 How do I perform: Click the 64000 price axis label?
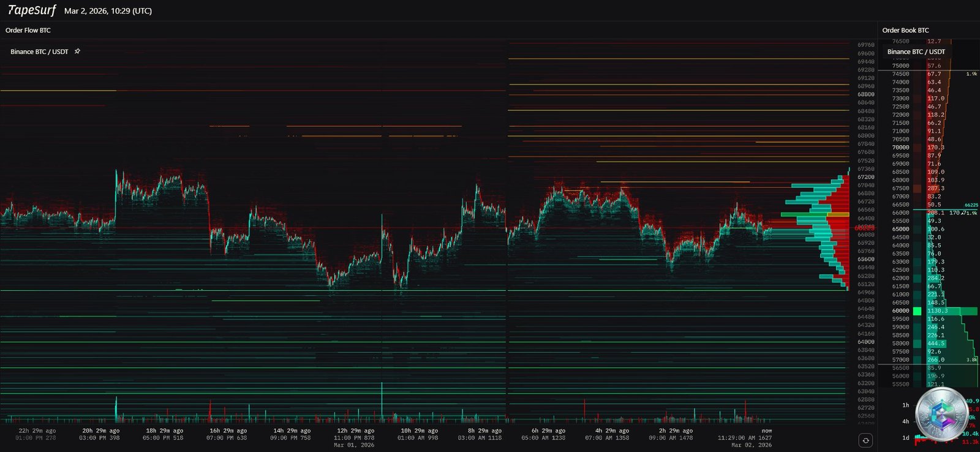866,342
